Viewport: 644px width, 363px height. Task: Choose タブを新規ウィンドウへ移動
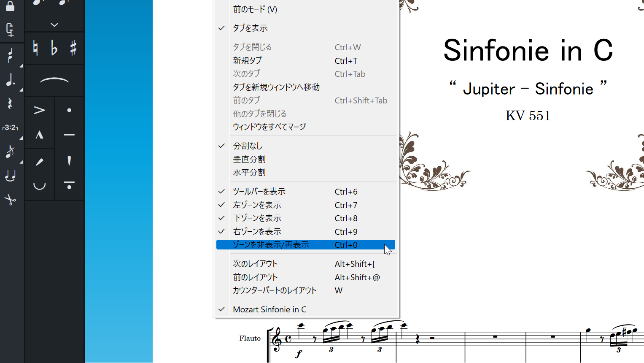tap(307, 87)
